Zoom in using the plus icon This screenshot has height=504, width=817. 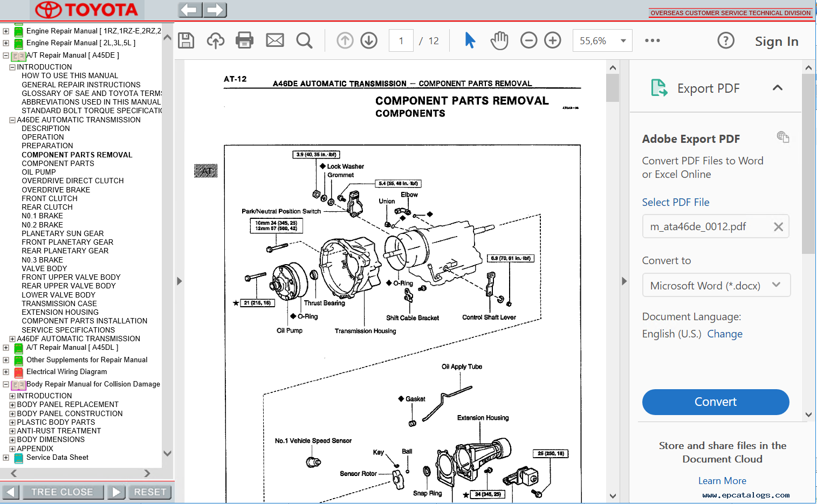click(x=552, y=40)
